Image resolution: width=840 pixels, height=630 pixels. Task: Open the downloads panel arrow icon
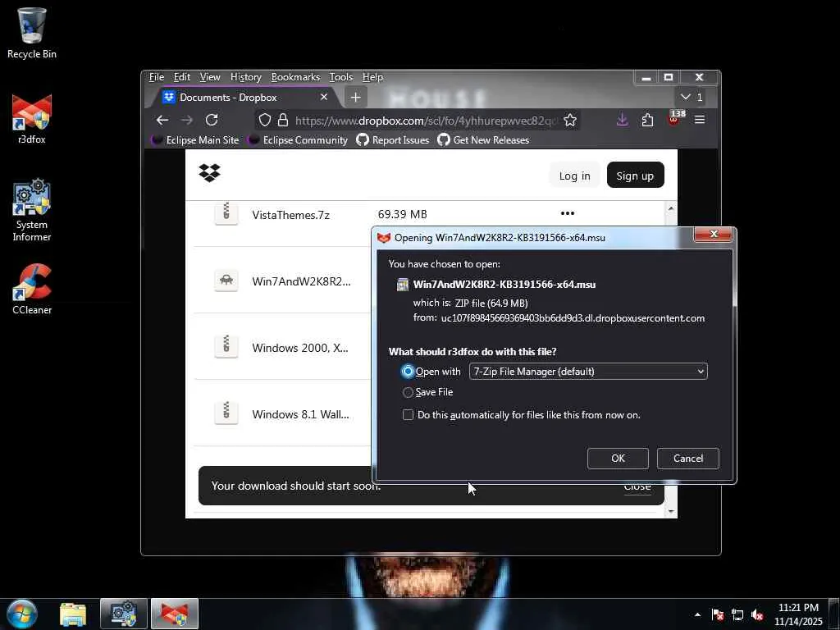622,120
